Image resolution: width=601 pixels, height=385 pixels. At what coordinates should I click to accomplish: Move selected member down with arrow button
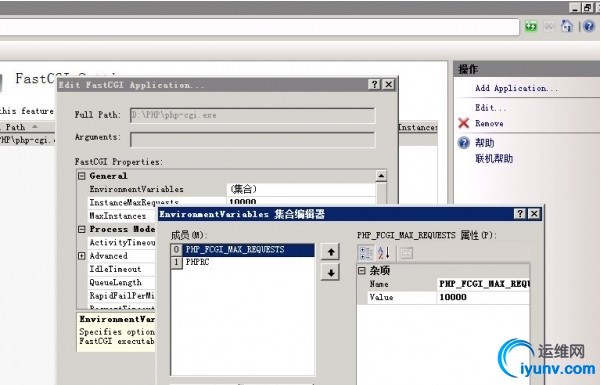coord(331,273)
